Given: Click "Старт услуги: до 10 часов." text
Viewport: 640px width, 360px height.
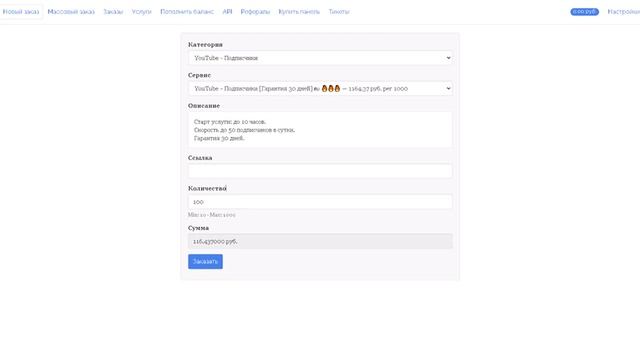Looking at the screenshot, I should pos(230,122).
